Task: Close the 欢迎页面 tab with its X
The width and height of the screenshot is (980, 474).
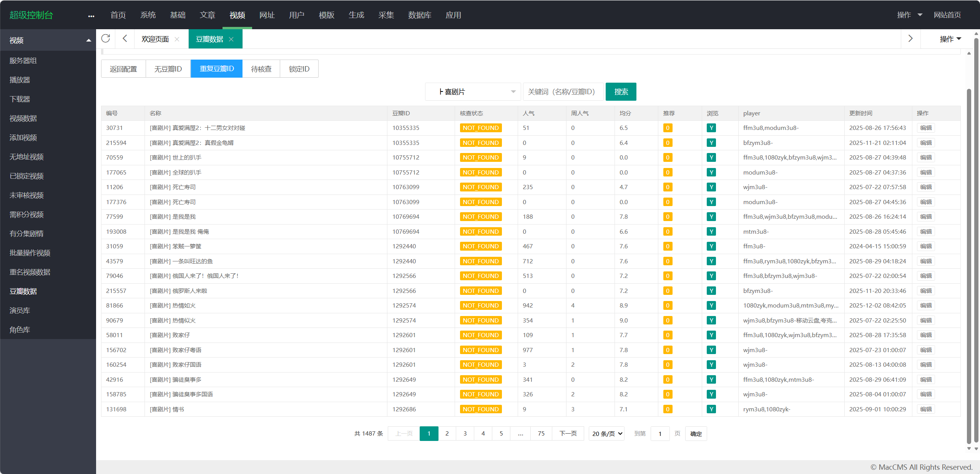Action: point(177,39)
